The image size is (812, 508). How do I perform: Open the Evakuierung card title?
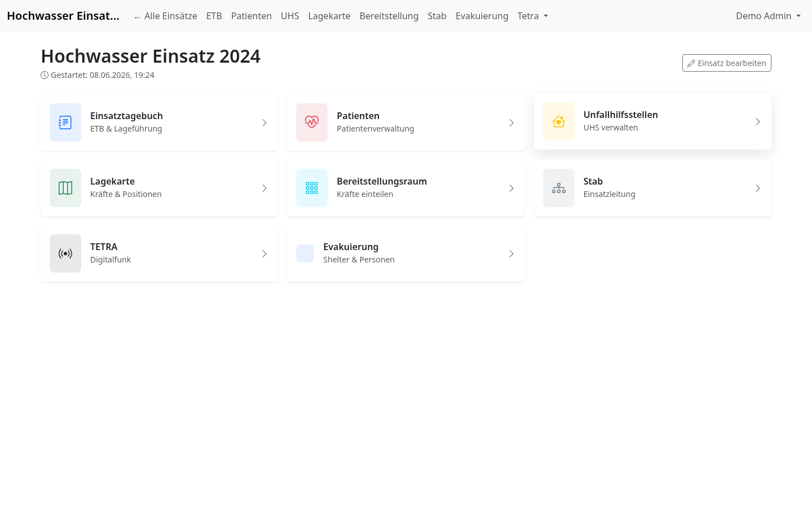pyautogui.click(x=351, y=247)
